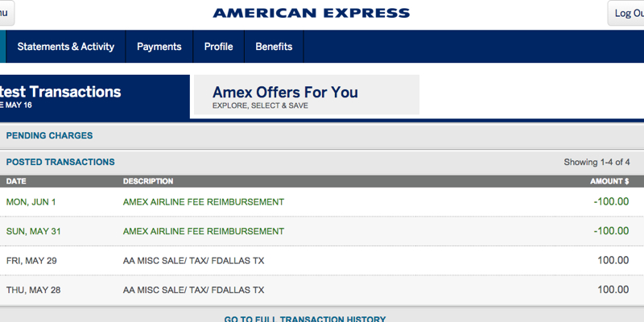644x322 pixels.
Task: Expand the Thu, May 28 AA Misc Sale row
Action: pyautogui.click(x=322, y=290)
